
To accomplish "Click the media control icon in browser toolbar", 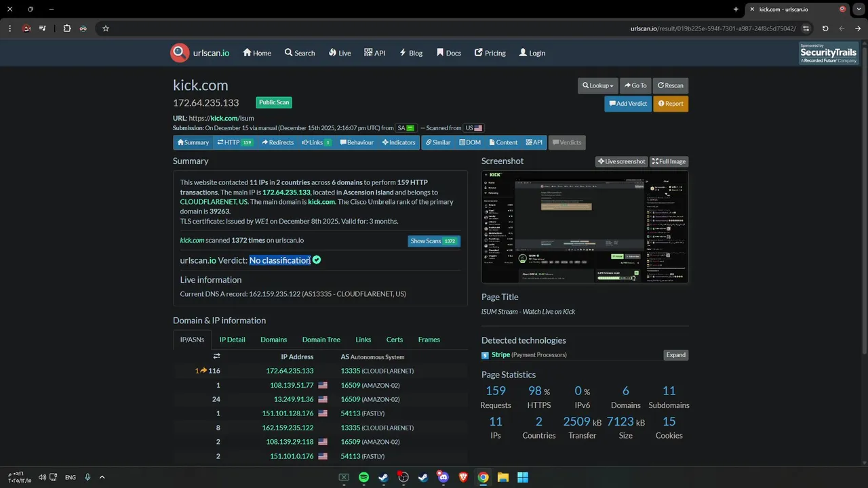I will (x=43, y=28).
